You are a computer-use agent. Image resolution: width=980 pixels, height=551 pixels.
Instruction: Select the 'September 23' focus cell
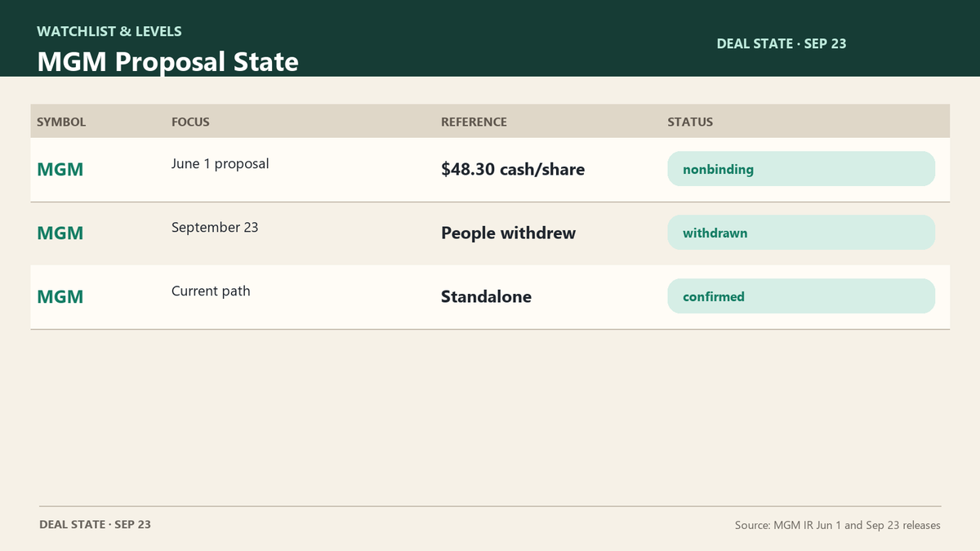pos(215,227)
